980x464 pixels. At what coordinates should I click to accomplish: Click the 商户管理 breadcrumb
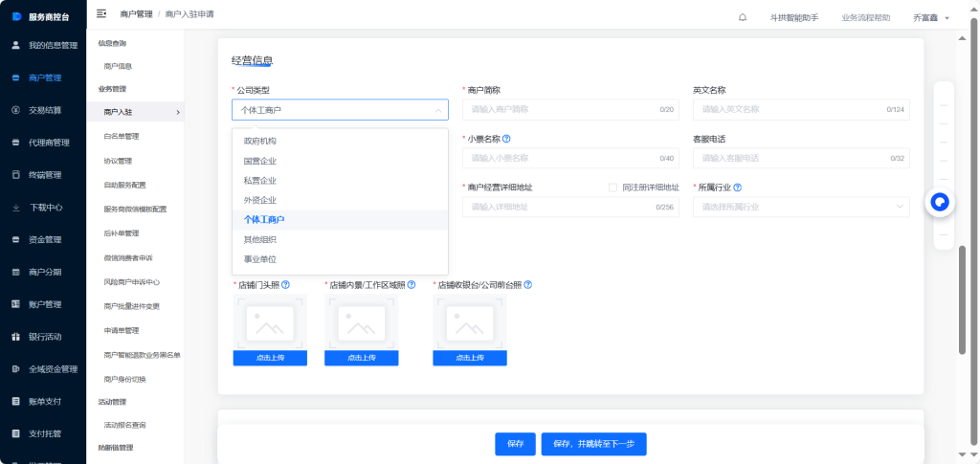coord(136,13)
